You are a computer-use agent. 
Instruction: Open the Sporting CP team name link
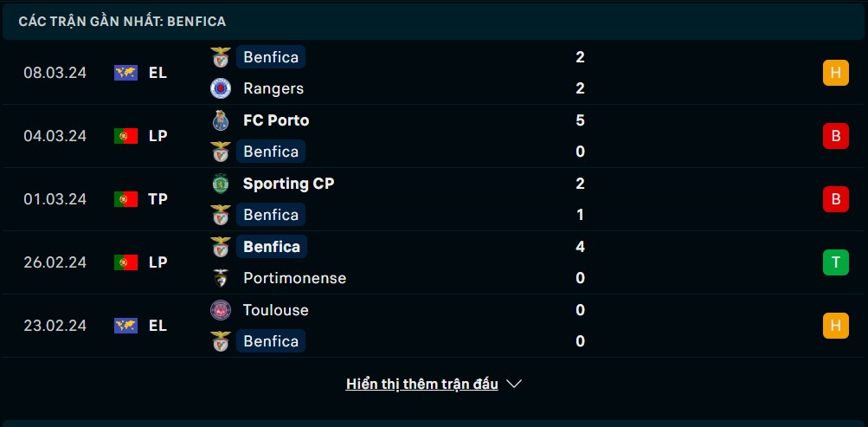tap(288, 184)
